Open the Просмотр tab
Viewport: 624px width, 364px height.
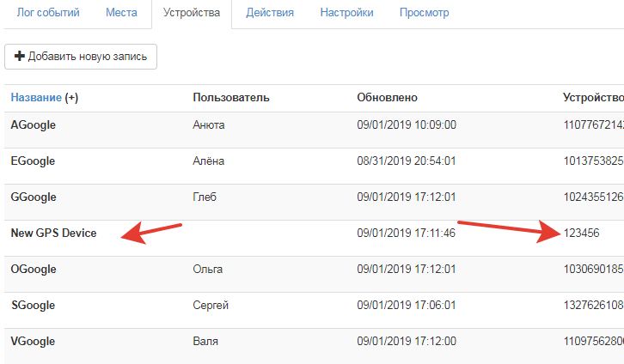(425, 13)
